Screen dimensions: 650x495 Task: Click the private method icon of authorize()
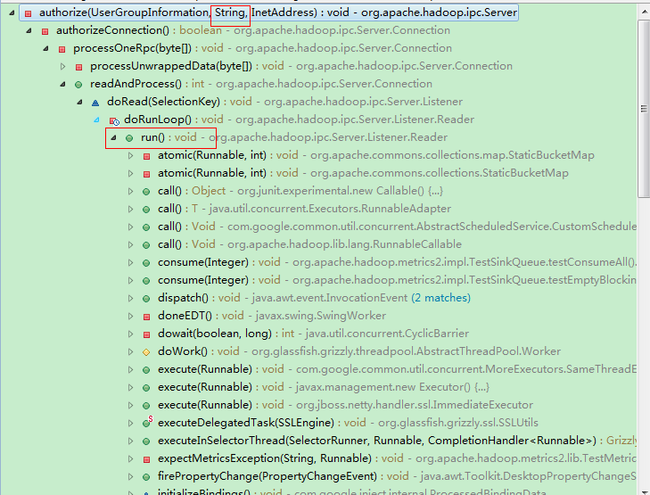coord(28,14)
